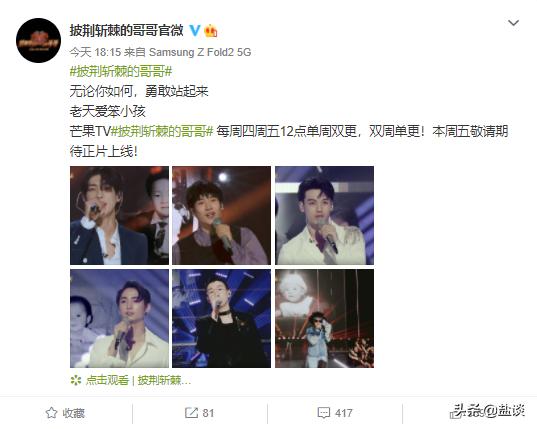Open the 披荆斩棘的哥哥官微 account name

[127, 30]
